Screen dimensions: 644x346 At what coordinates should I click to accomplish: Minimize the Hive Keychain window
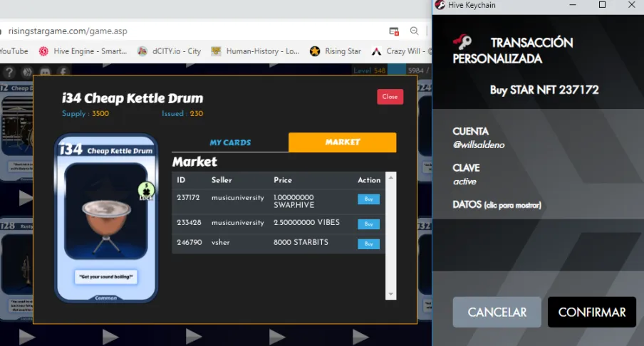pyautogui.click(x=573, y=5)
